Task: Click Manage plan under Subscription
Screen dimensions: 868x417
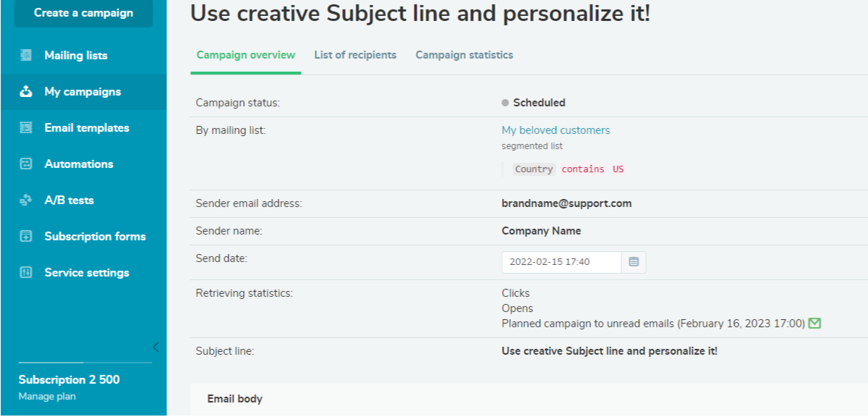Action: [46, 396]
